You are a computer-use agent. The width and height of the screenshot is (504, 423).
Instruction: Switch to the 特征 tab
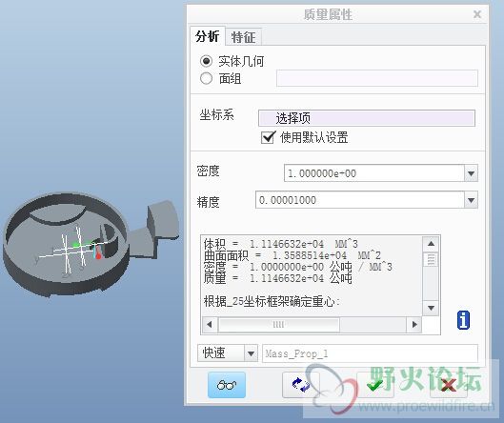[243, 37]
